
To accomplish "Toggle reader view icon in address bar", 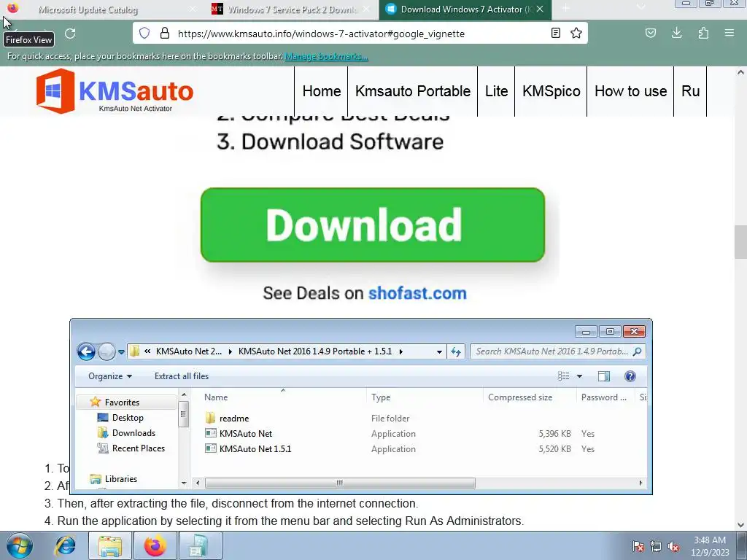I will 555,33.
